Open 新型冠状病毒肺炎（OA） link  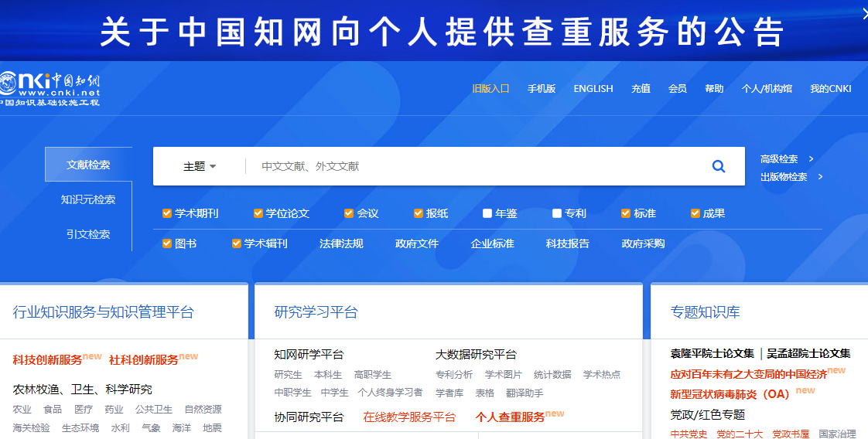click(x=730, y=394)
